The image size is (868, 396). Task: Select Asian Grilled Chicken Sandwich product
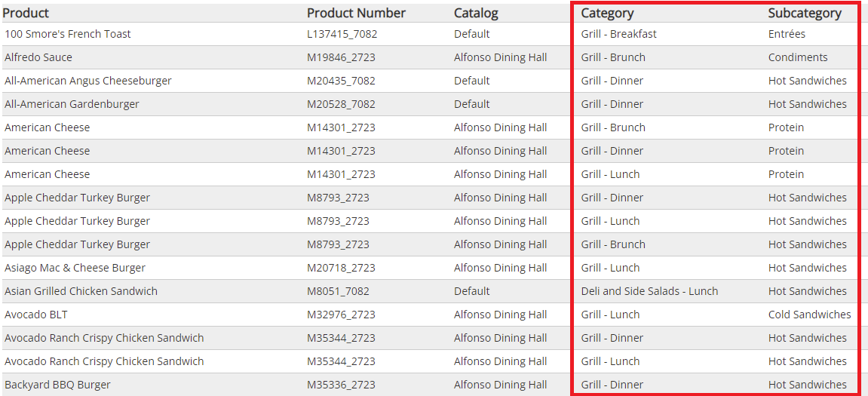(x=81, y=290)
